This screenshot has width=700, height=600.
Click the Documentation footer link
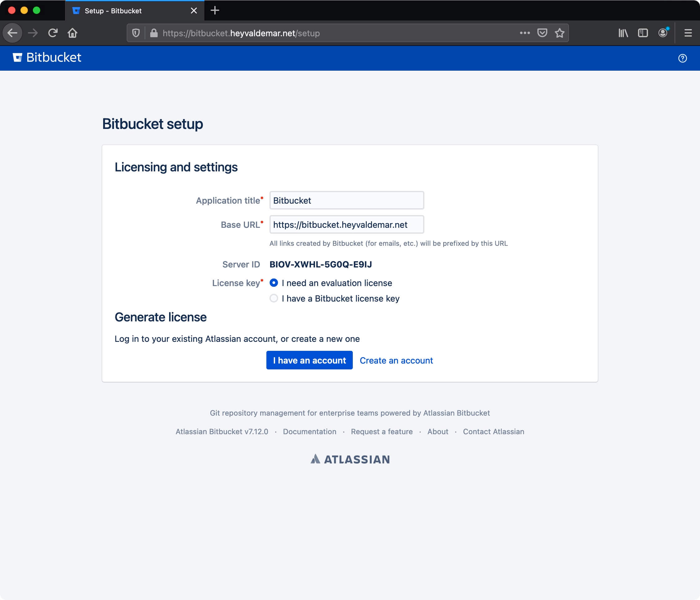309,431
